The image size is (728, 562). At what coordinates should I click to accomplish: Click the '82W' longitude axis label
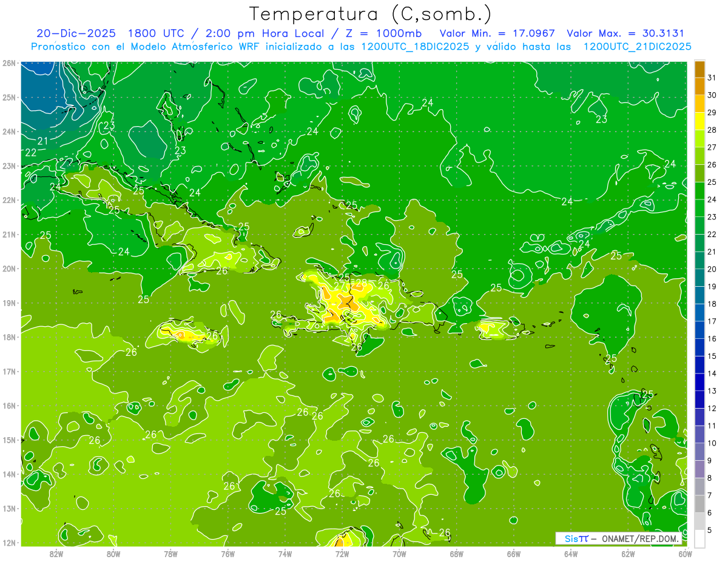56,554
